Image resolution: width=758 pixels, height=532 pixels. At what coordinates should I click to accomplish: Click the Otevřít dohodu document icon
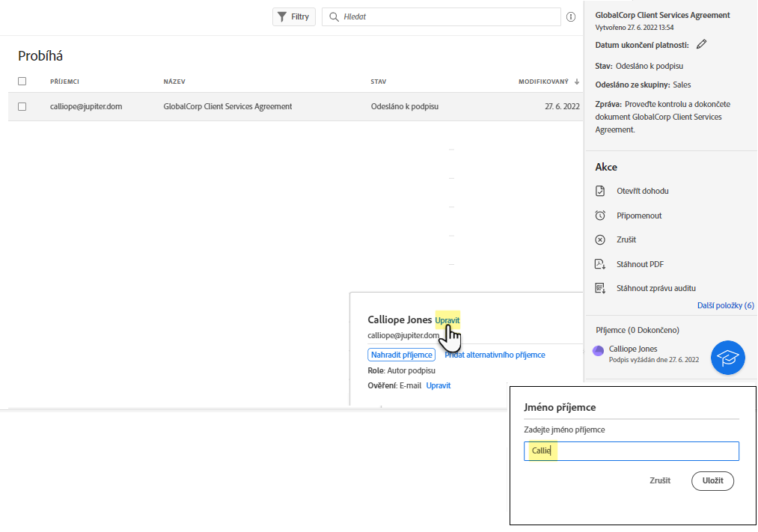(x=600, y=191)
